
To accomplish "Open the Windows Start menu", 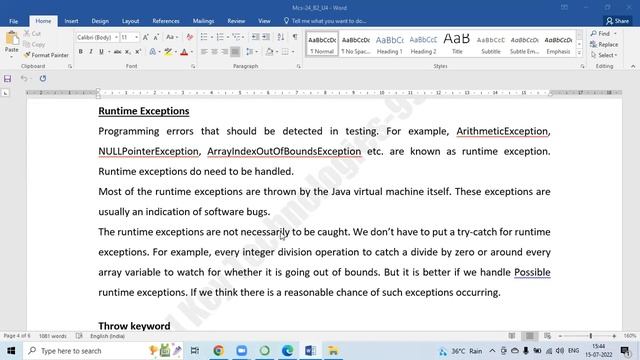I will [11, 351].
